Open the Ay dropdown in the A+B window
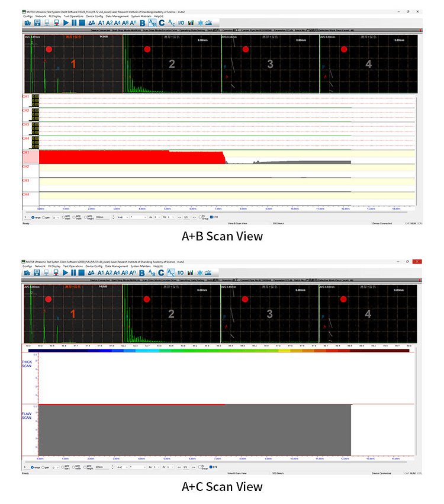The image size is (444, 504). 170,218
